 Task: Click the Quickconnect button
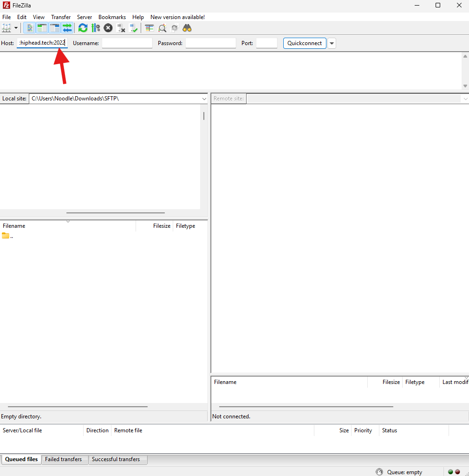pos(305,43)
